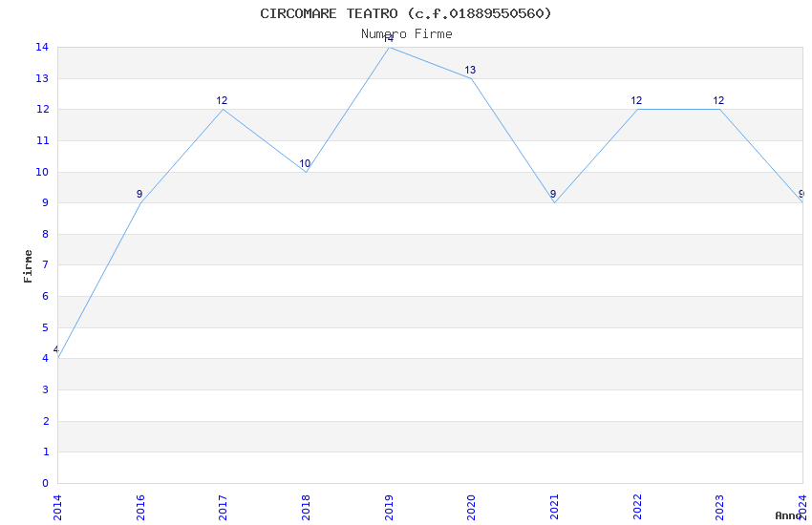Click the 2022 year label on x-axis
Image resolution: width=812 pixels, height=525 pixels.
point(637,508)
